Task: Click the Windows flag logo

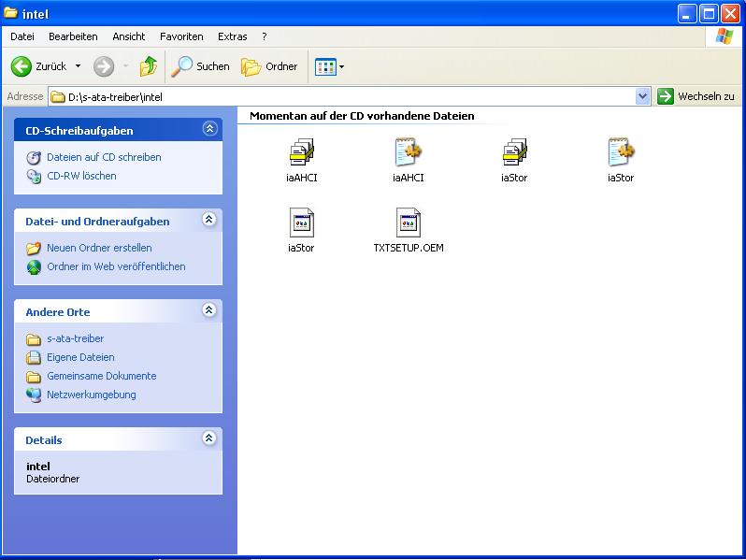Action: pyautogui.click(x=724, y=36)
